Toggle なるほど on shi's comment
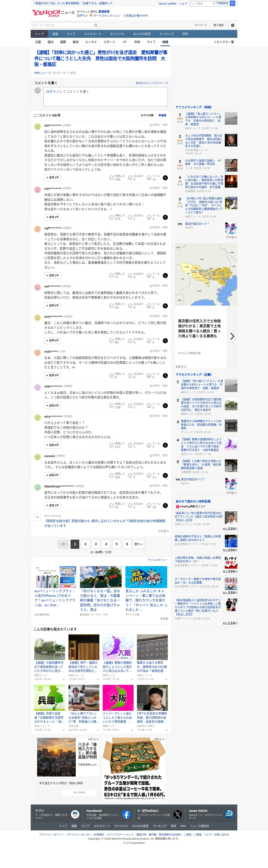The image size is (268, 868). tap(136, 178)
